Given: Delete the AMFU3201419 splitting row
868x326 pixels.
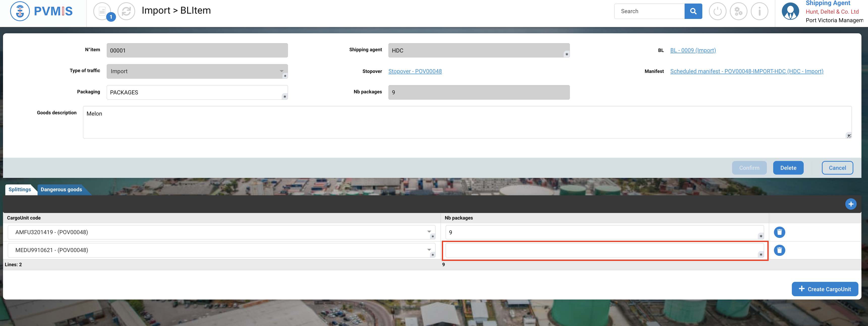Looking at the screenshot, I should (779, 232).
